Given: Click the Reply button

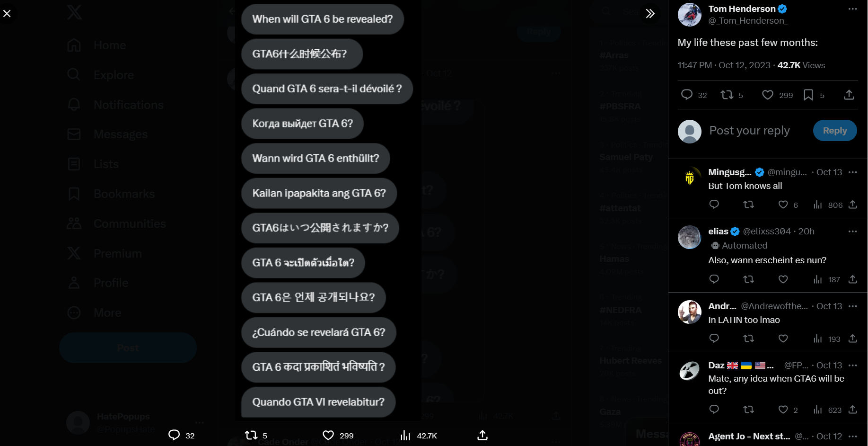Looking at the screenshot, I should tap(835, 131).
